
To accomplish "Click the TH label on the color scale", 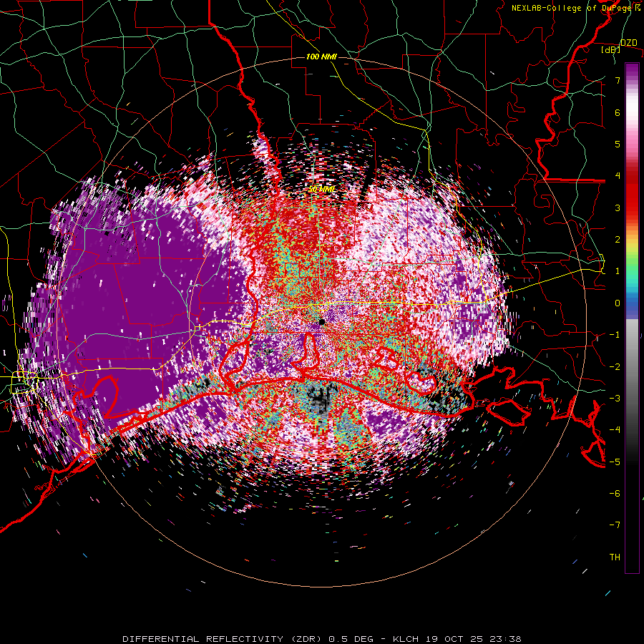I will point(615,557).
